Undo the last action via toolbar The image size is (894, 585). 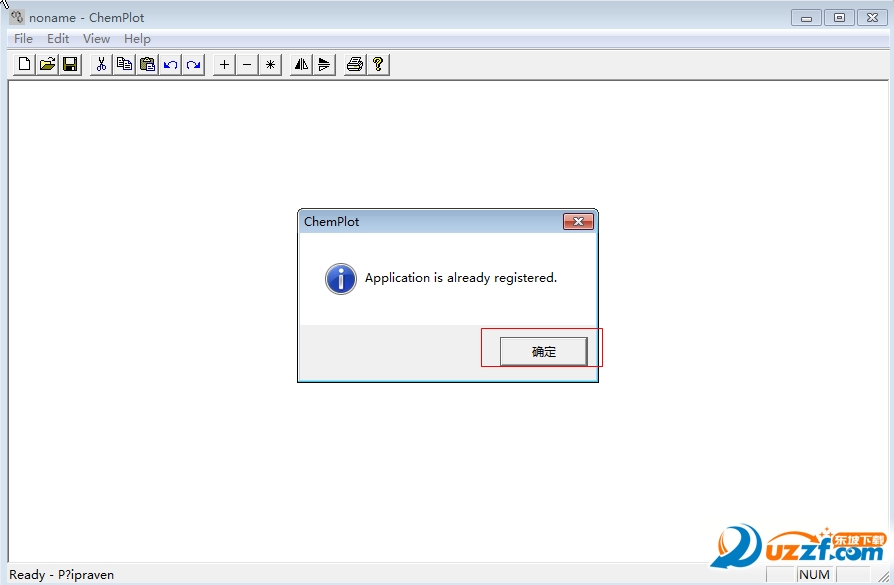coord(171,65)
